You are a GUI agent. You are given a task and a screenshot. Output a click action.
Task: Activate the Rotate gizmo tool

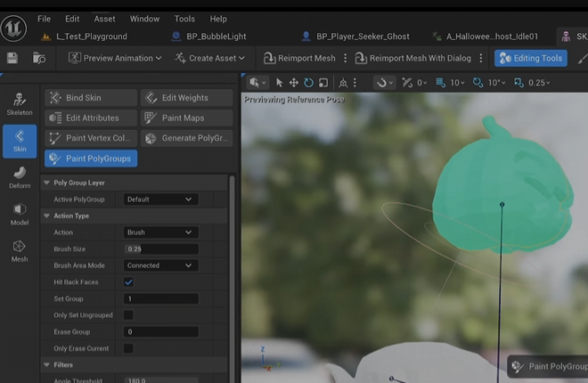[x=308, y=83]
